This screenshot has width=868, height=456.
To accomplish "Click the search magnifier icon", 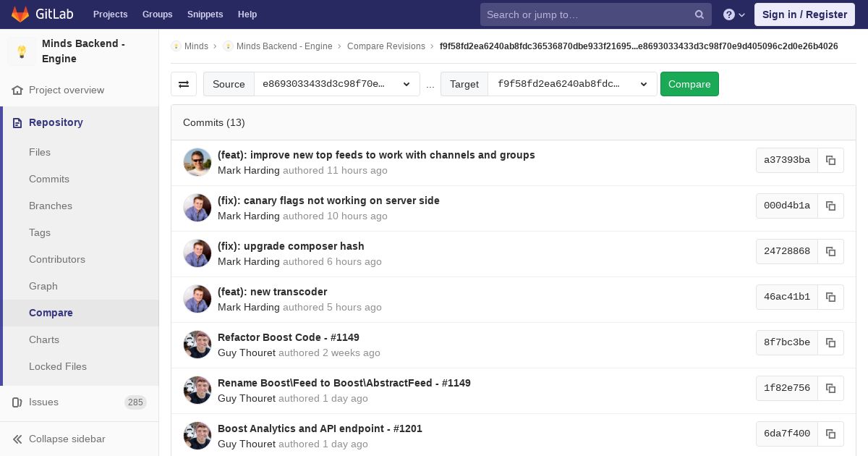I will point(699,14).
